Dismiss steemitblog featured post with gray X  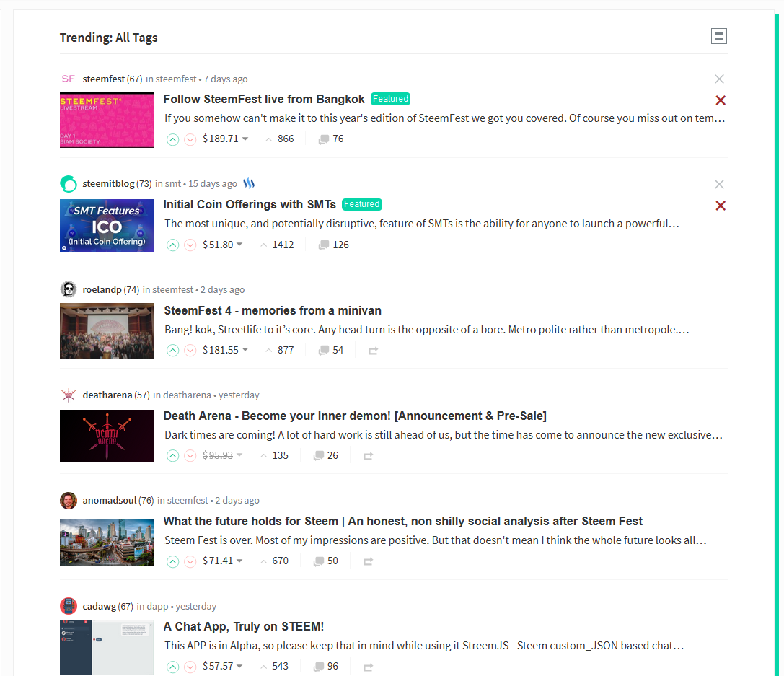click(x=719, y=185)
